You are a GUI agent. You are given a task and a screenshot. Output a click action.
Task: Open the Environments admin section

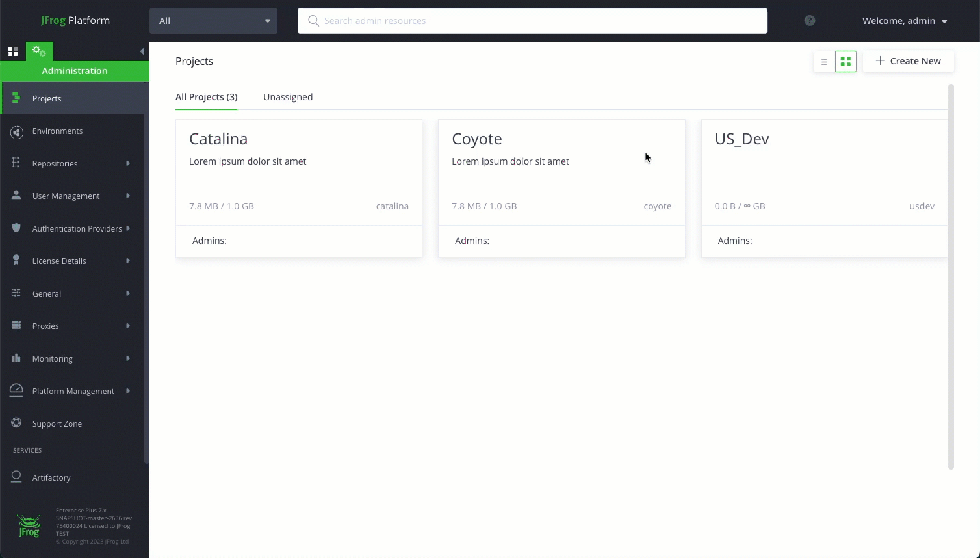pyautogui.click(x=57, y=131)
